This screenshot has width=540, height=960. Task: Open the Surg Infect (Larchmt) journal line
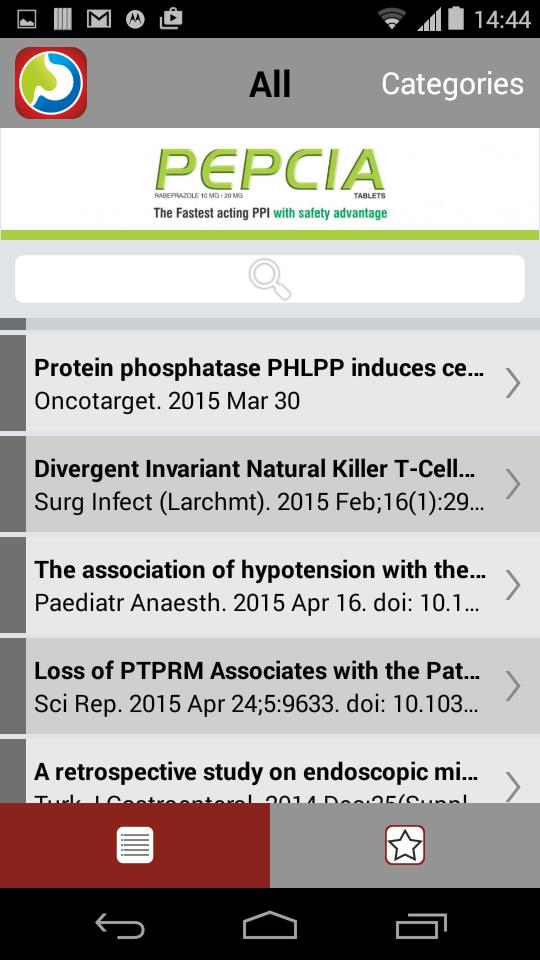[260, 502]
